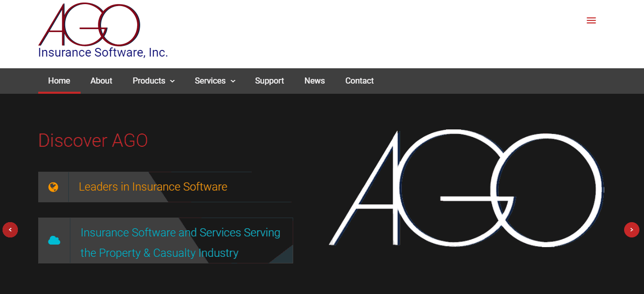
Task: Click the Leaders in Insurance Software link
Action: 152,186
